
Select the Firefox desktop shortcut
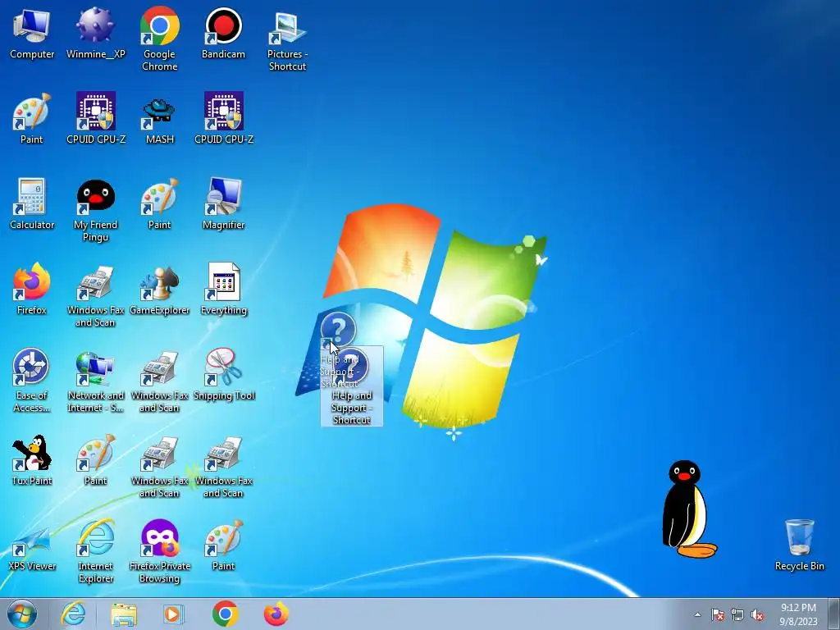click(32, 290)
